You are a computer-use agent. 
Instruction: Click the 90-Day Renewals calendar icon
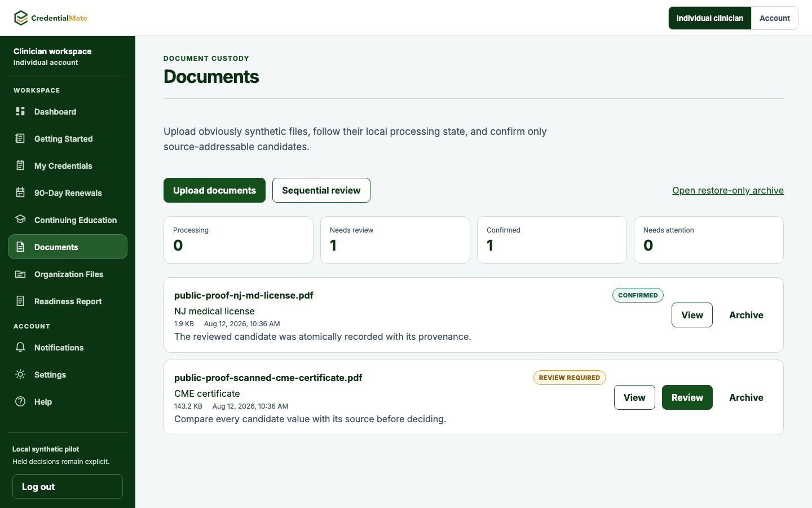click(x=20, y=192)
